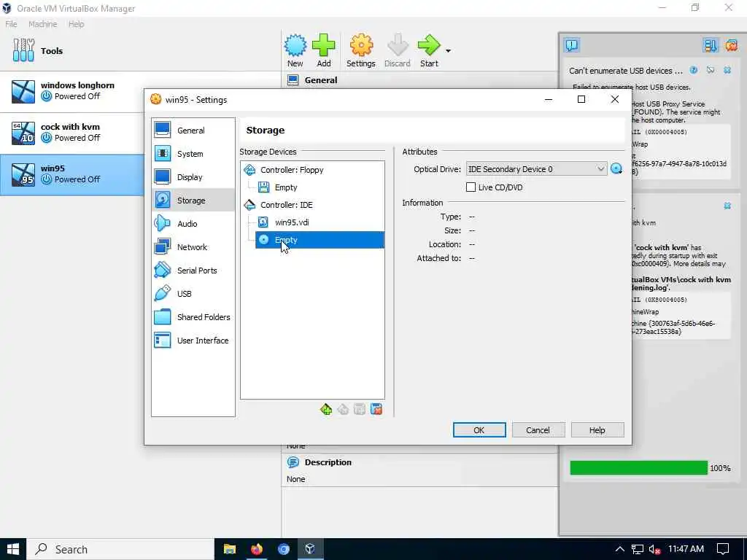The height and width of the screenshot is (560, 747).
Task: Open the Audio settings category
Action: coord(193,223)
